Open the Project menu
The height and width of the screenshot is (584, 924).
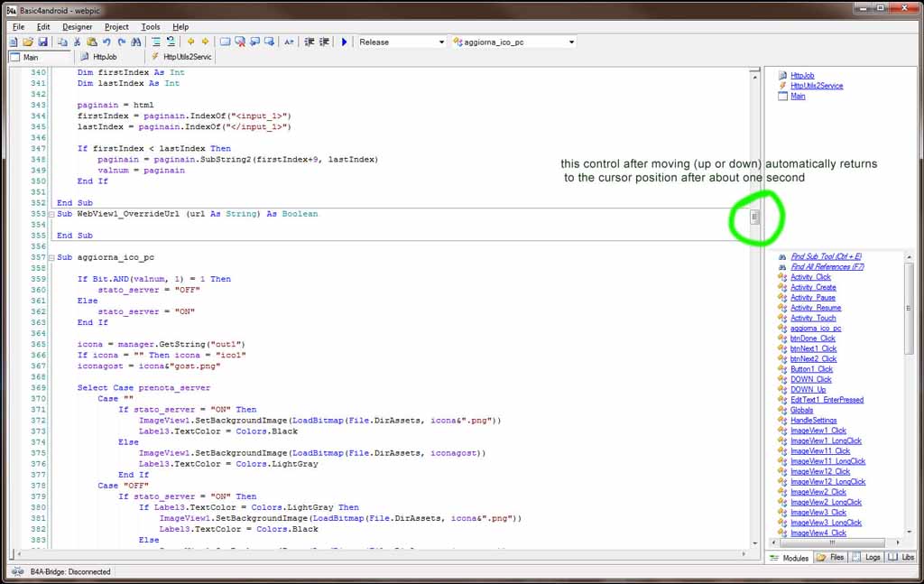point(116,26)
